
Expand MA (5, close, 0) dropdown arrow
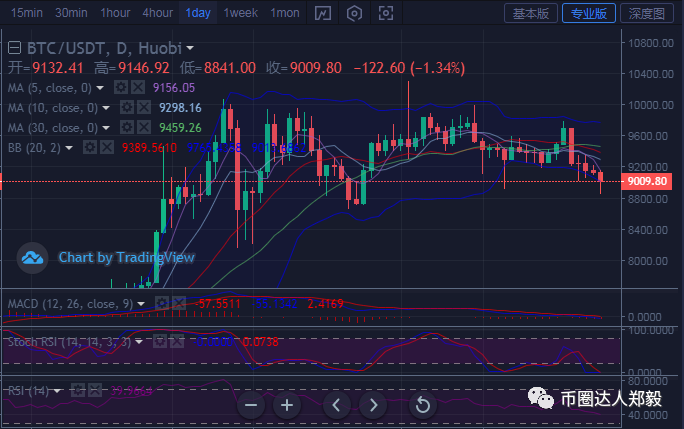tap(100, 88)
